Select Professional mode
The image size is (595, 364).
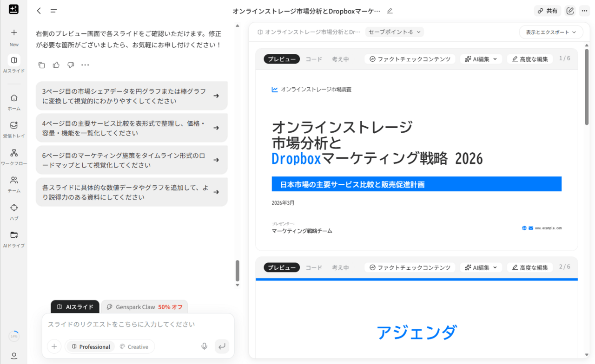tap(91, 346)
